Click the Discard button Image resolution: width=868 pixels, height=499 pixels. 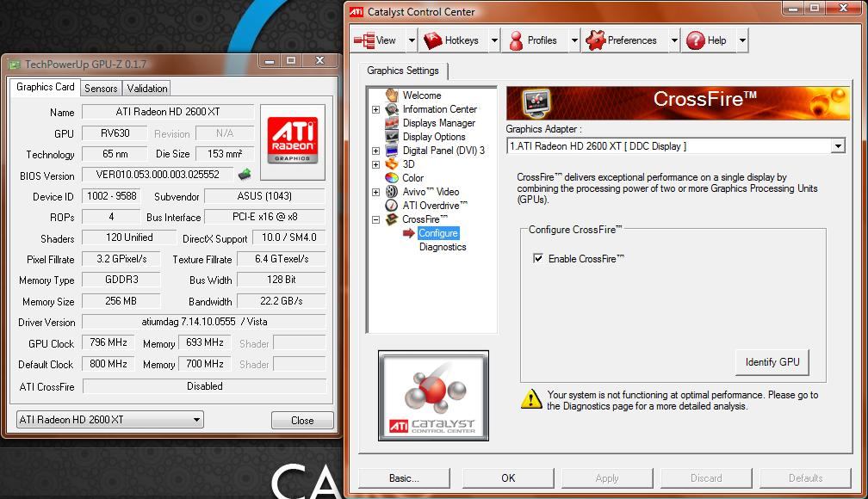(x=706, y=478)
